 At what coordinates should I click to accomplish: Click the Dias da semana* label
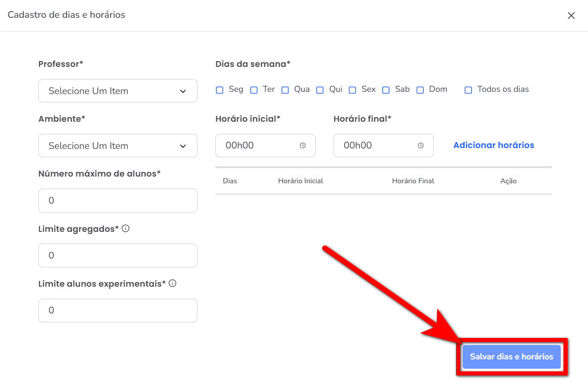tap(253, 64)
